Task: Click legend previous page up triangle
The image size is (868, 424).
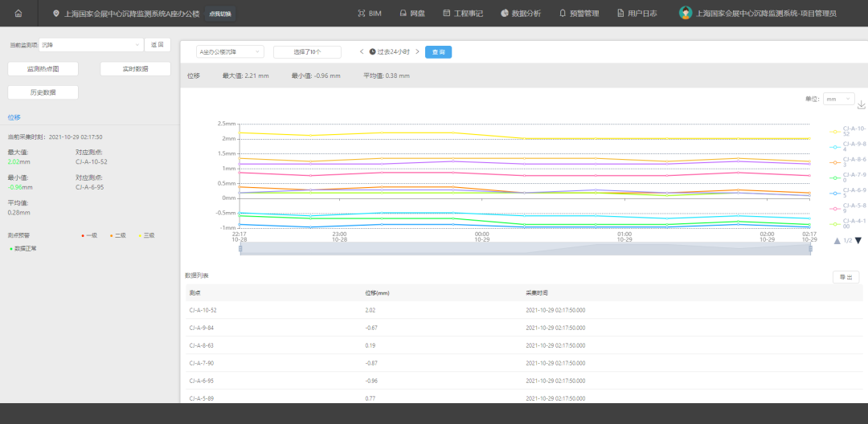Action: pyautogui.click(x=837, y=240)
